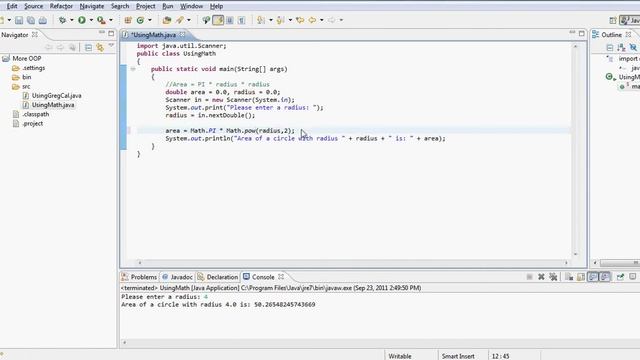Run the program with the green Run icon
This screenshot has height=360, width=640.
click(82, 20)
